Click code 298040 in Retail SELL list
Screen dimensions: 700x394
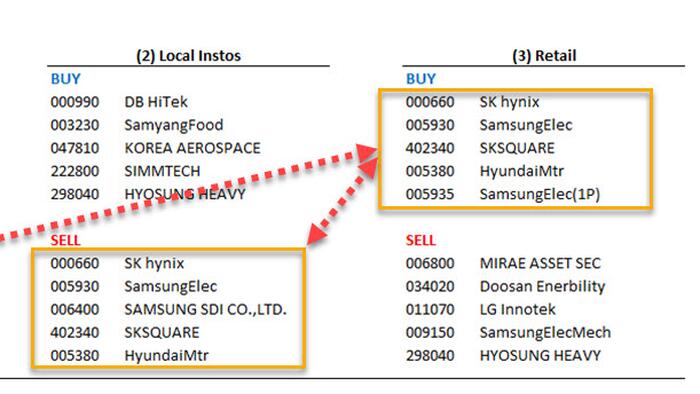[430, 357]
